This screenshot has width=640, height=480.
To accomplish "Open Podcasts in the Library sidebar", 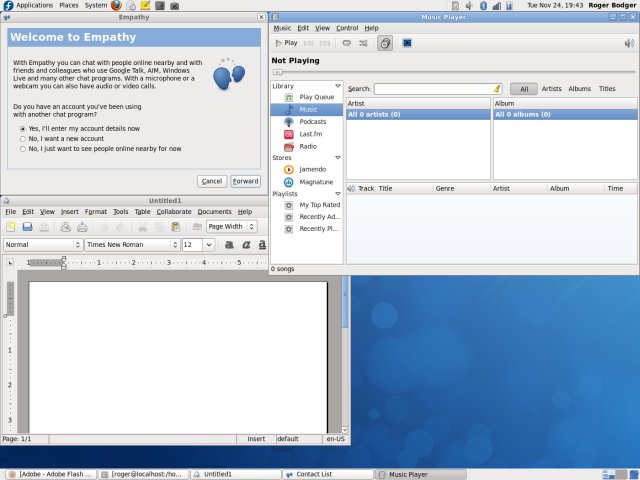I will pyautogui.click(x=313, y=121).
